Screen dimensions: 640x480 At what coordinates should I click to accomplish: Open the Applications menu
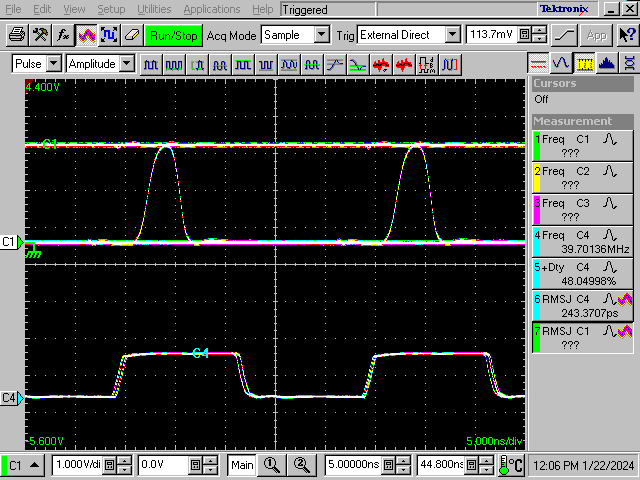(212, 9)
